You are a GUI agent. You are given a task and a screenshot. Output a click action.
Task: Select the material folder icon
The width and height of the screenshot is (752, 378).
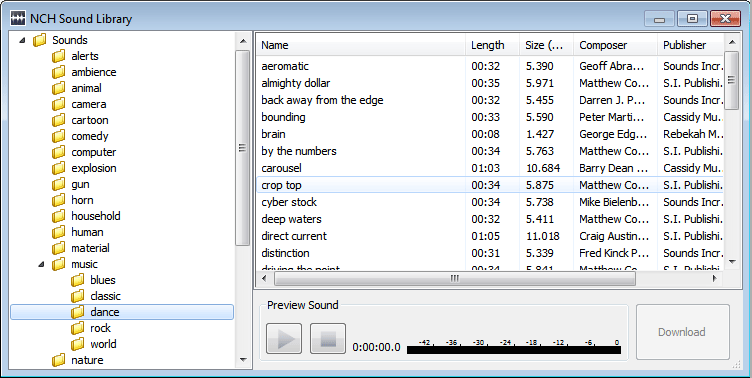click(59, 248)
